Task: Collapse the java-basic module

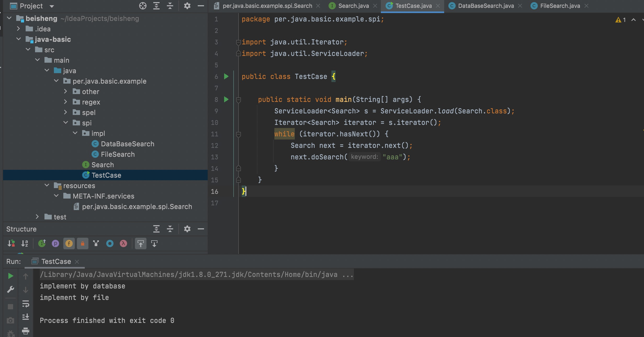Action: point(18,39)
